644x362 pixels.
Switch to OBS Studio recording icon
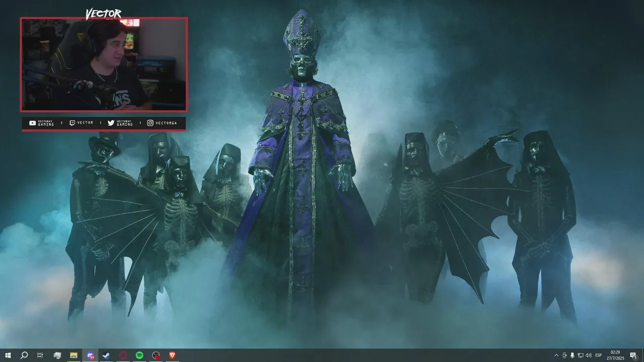[156, 355]
